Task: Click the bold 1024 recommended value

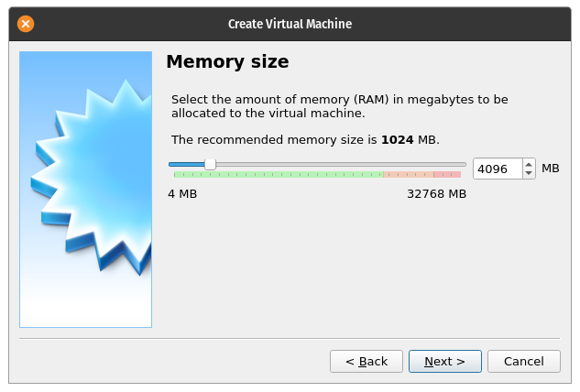Action: (398, 140)
